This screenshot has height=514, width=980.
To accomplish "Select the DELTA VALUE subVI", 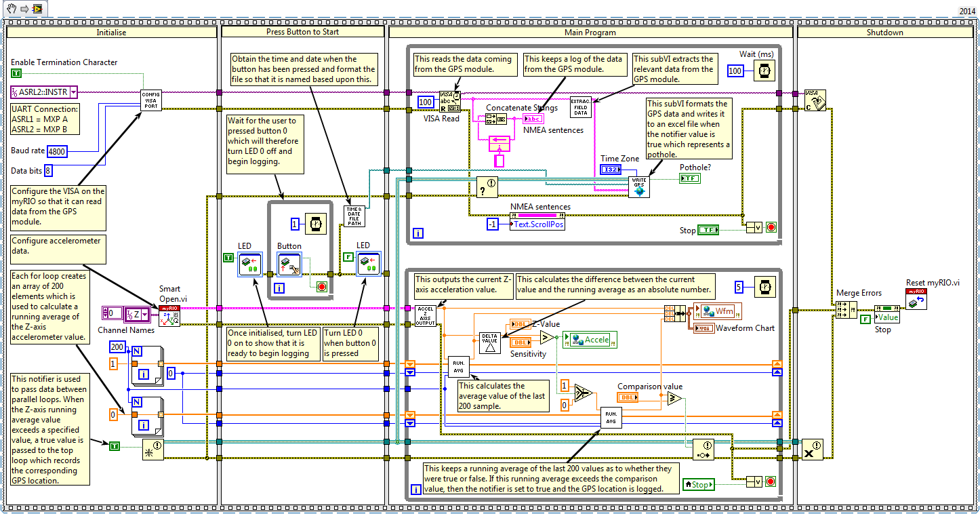I will (489, 343).
